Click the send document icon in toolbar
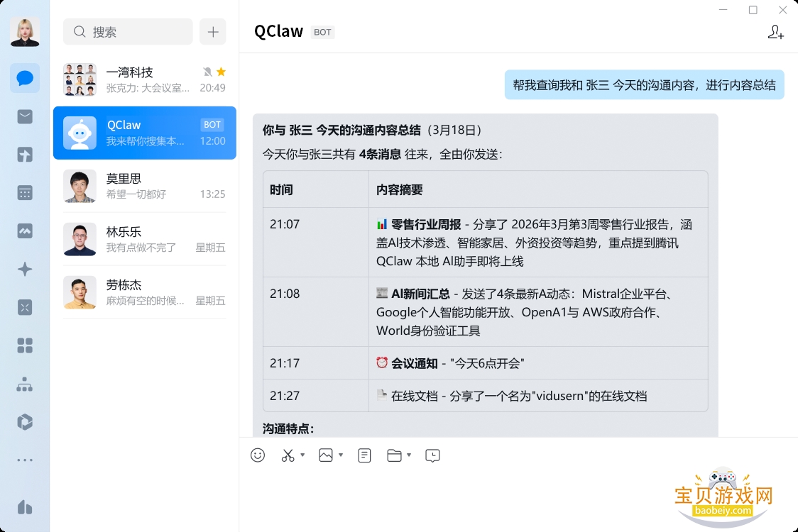The image size is (798, 532). (x=364, y=455)
